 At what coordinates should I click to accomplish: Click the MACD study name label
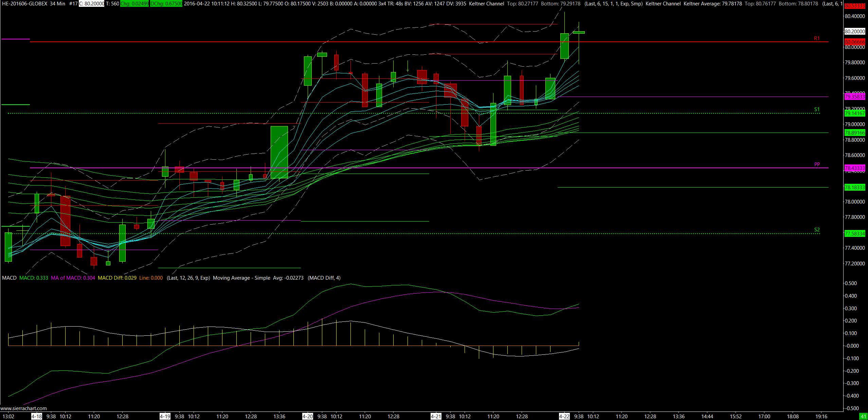coord(9,278)
